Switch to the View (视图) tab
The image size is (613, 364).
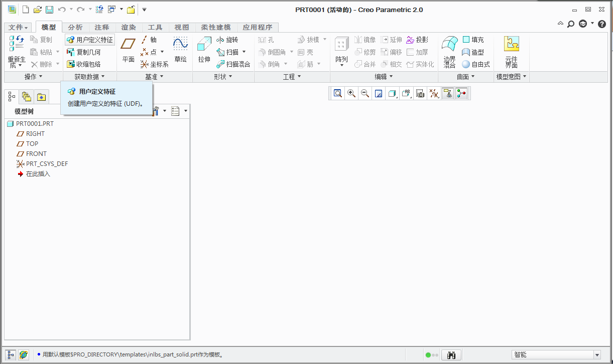[182, 28]
